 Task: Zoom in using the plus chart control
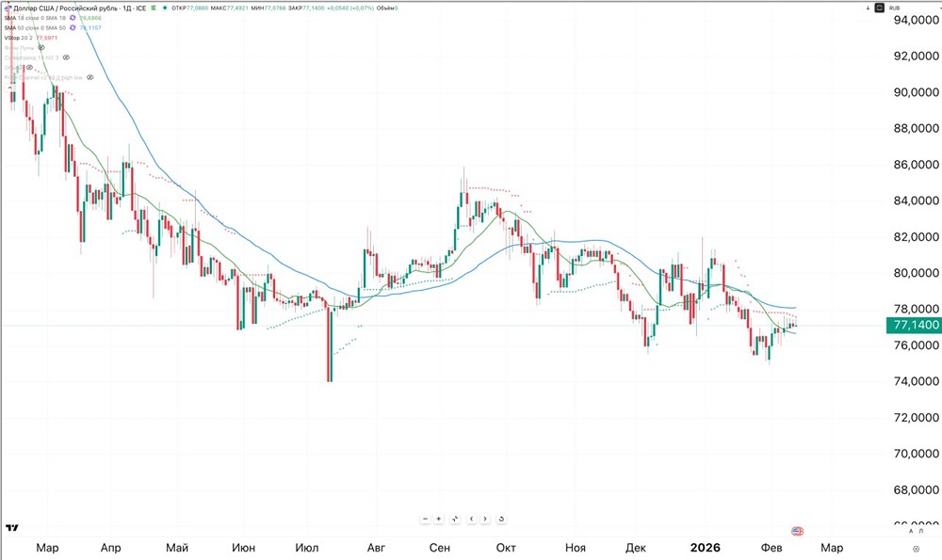439,519
